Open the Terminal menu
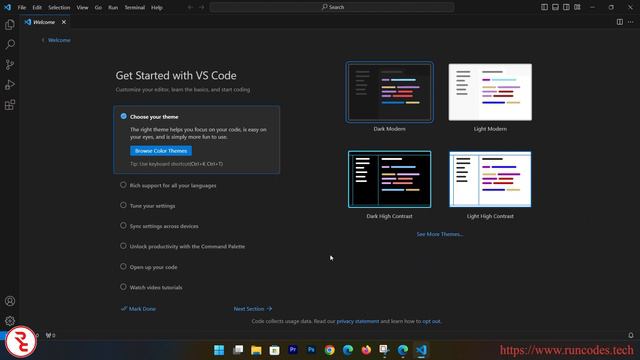The width and height of the screenshot is (640, 360). click(135, 7)
